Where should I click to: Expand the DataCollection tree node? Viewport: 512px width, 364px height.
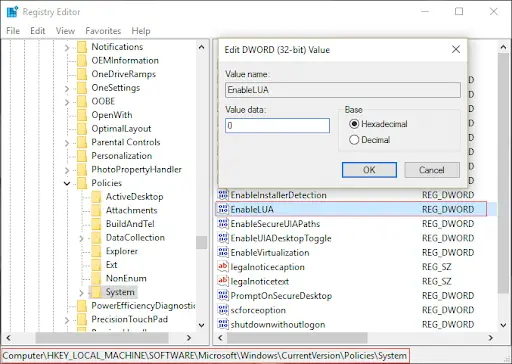pos(81,238)
